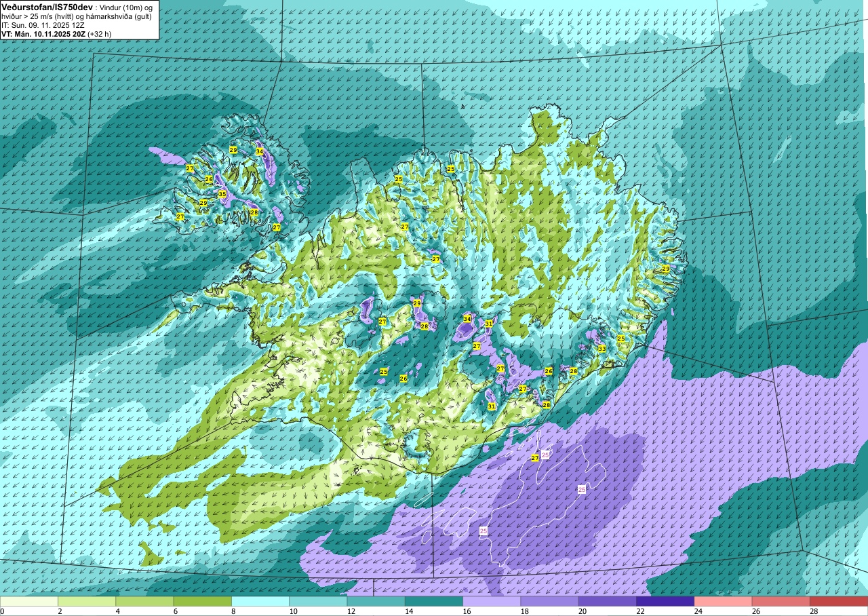Screen dimensions: 868x616
Task: Click the yellow "33" gust label
Action: coord(601,349)
